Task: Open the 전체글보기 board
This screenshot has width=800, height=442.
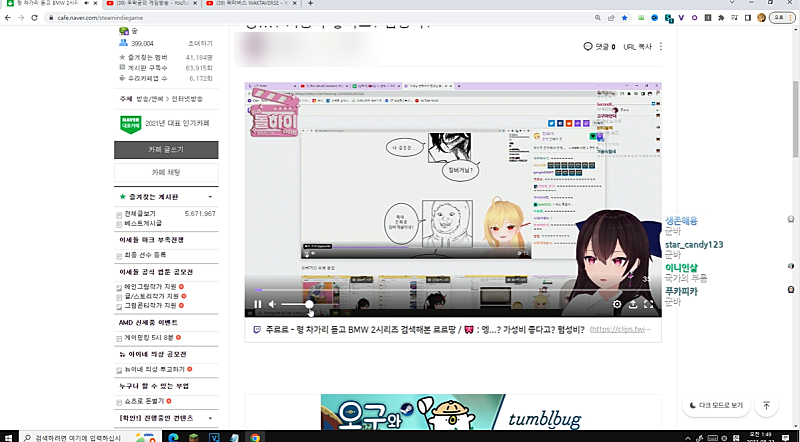Action: click(140, 213)
